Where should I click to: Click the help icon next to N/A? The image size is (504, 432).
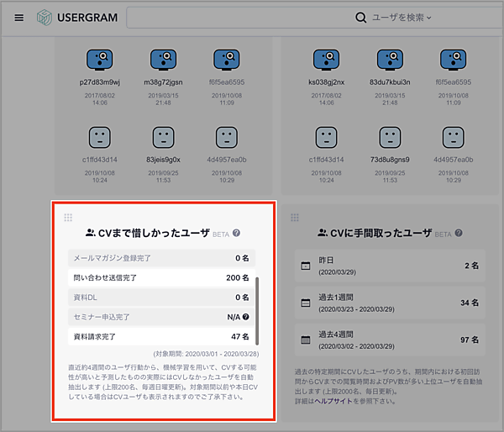click(246, 317)
